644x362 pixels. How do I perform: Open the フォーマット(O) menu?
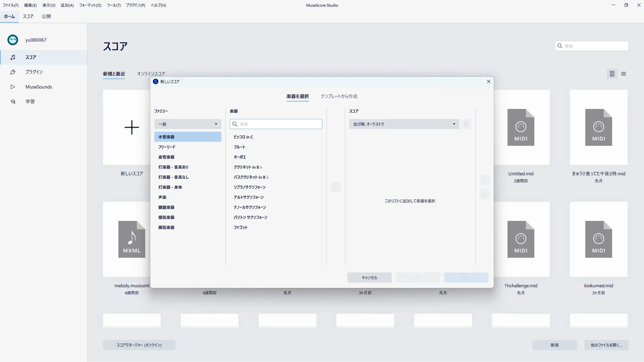(90, 5)
